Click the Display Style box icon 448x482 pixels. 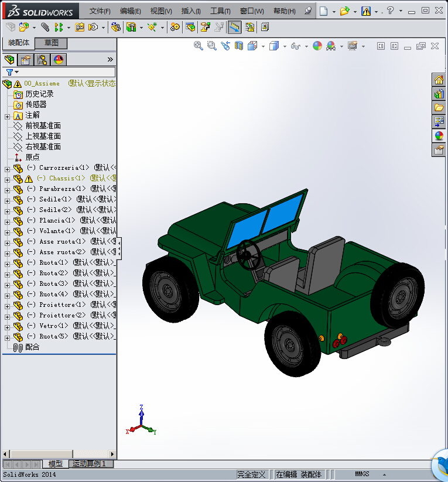point(273,46)
